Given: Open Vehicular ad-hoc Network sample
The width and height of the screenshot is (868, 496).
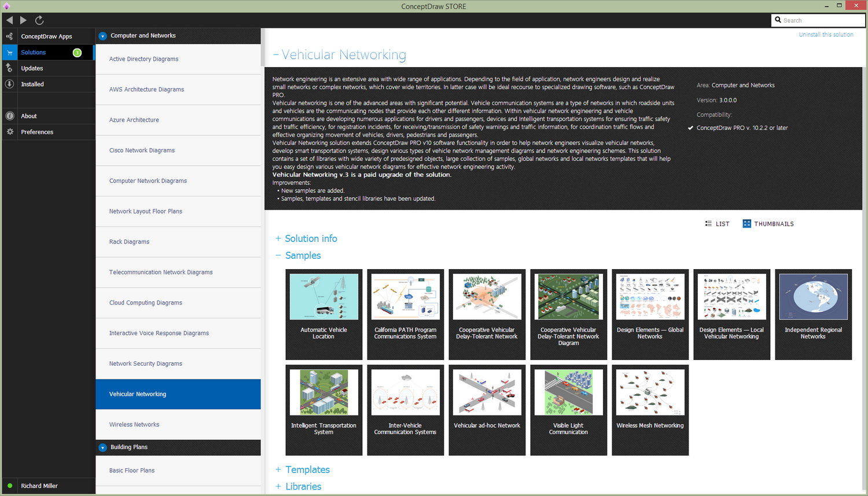Looking at the screenshot, I should coord(487,410).
